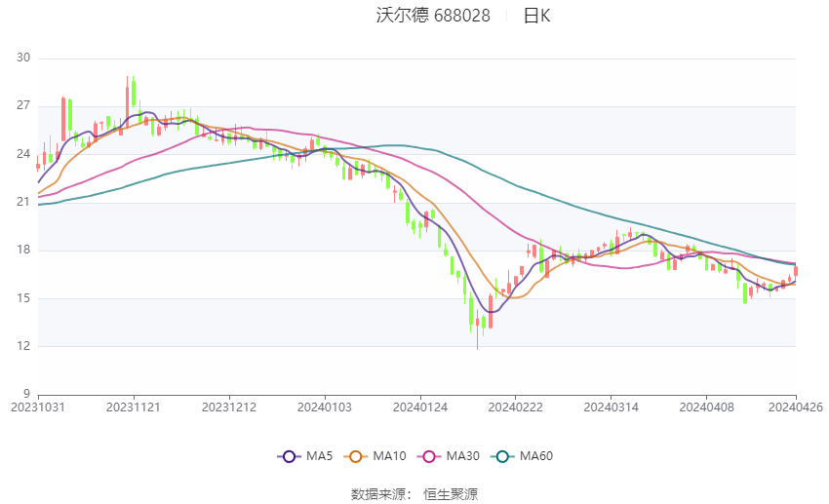Toggle the MA30 series in the legend
The width and height of the screenshot is (829, 504).
coord(449,456)
